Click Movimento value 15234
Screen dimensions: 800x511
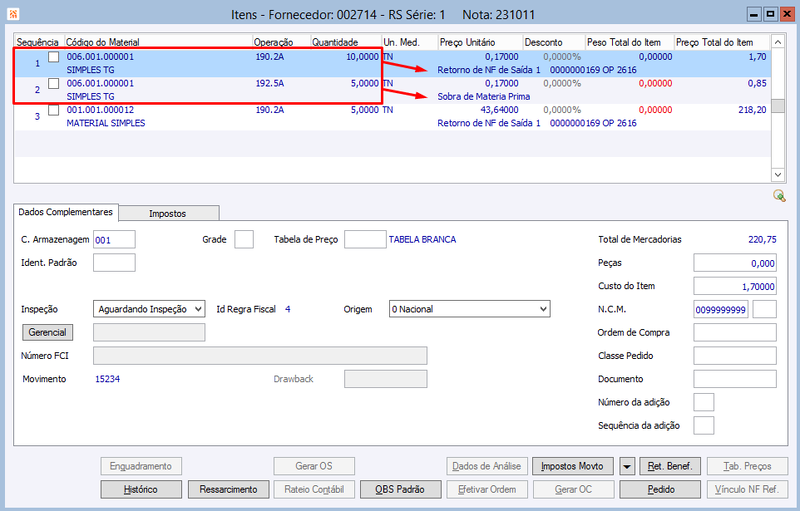coord(107,379)
